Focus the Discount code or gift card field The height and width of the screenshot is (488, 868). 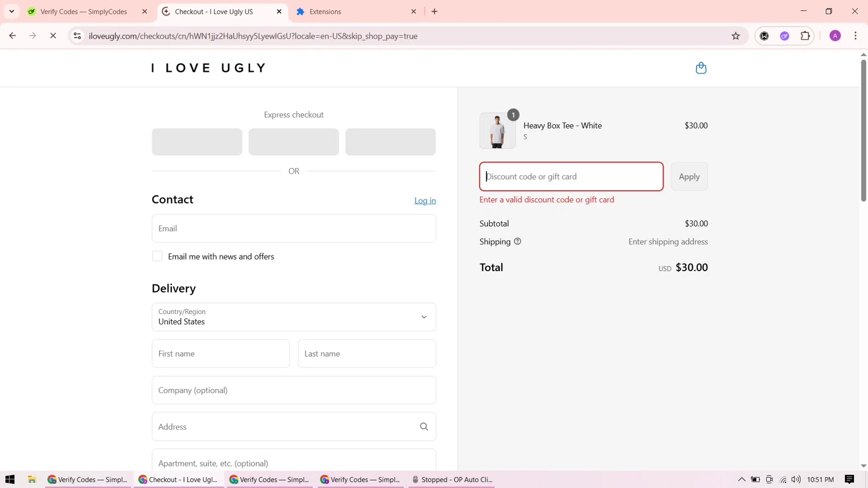[571, 176]
